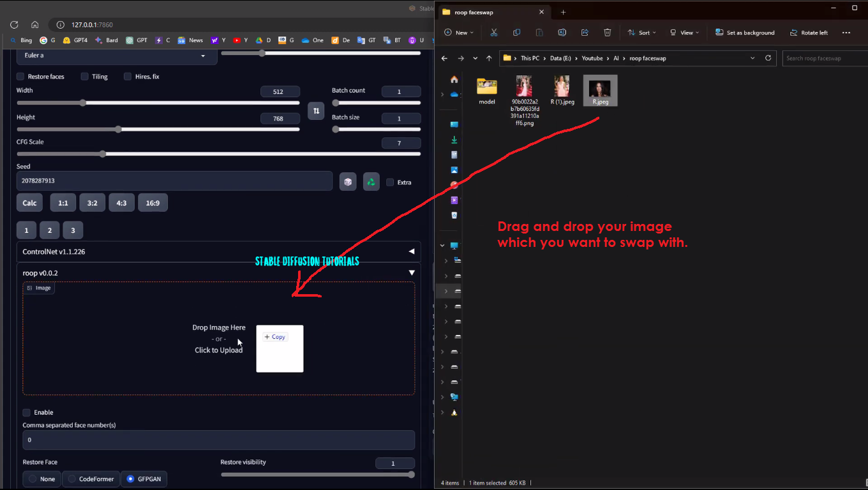Set aspect ratio to 16:9
The height and width of the screenshot is (490, 868).
153,203
